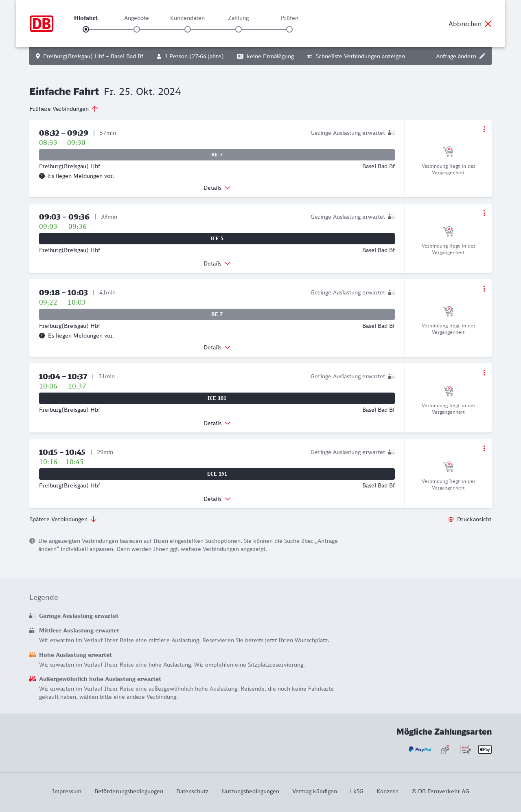Expand Details for the ICE 5 connection
This screenshot has height=812, width=521.
click(217, 263)
